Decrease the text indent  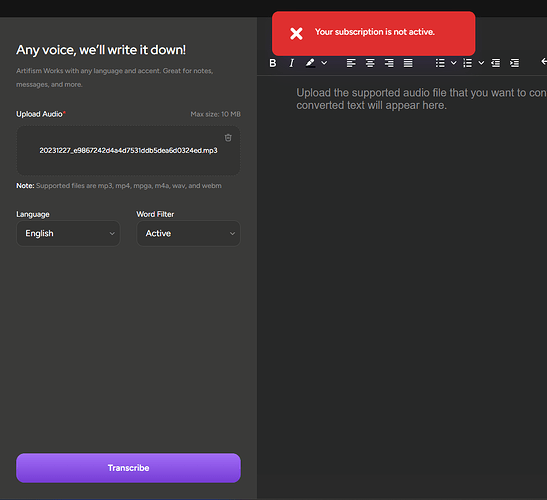pos(495,63)
